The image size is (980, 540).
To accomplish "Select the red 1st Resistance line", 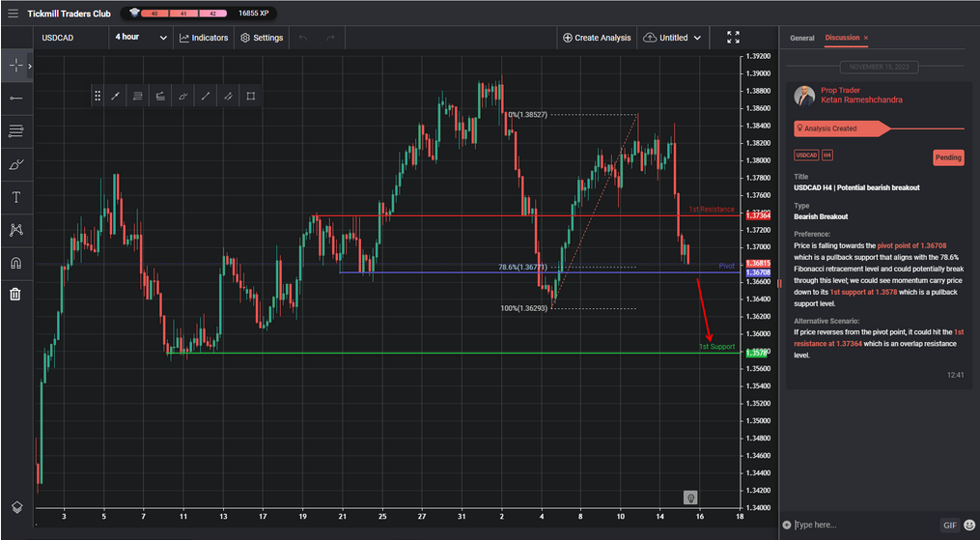I will [x=525, y=215].
